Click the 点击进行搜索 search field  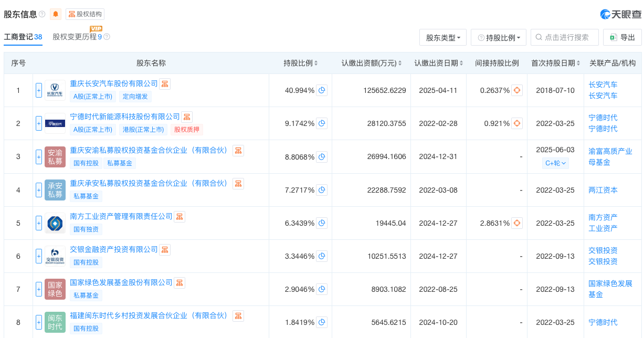(565, 37)
